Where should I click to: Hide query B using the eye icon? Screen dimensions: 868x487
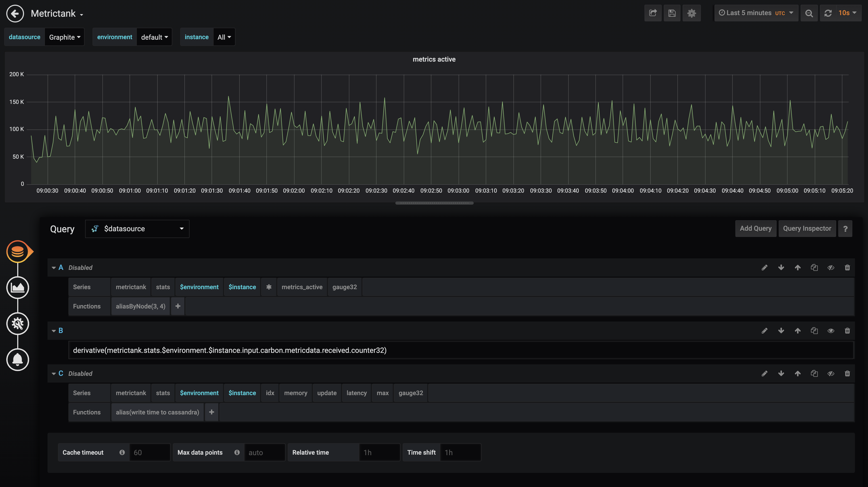[831, 330]
